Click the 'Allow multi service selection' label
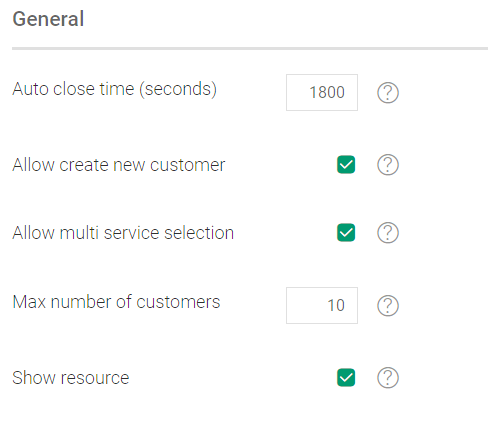The width and height of the screenshot is (488, 432). click(x=123, y=233)
